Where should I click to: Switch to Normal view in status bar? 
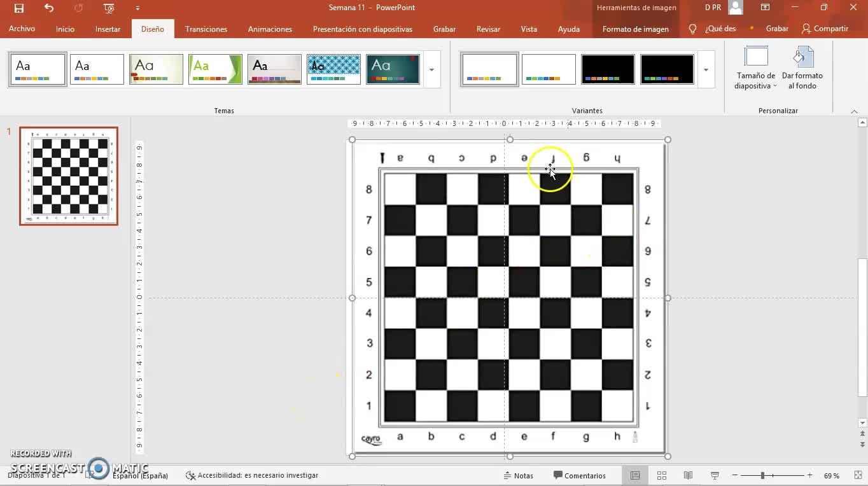(x=635, y=475)
